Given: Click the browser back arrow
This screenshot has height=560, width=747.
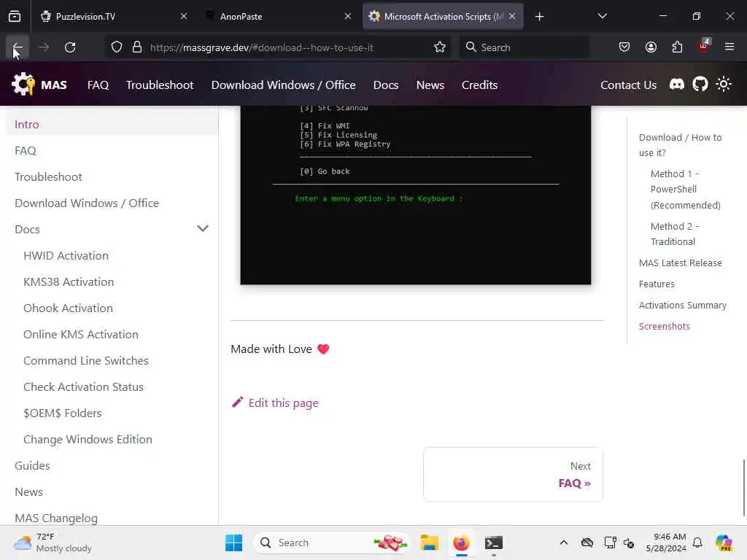Looking at the screenshot, I should [18, 47].
